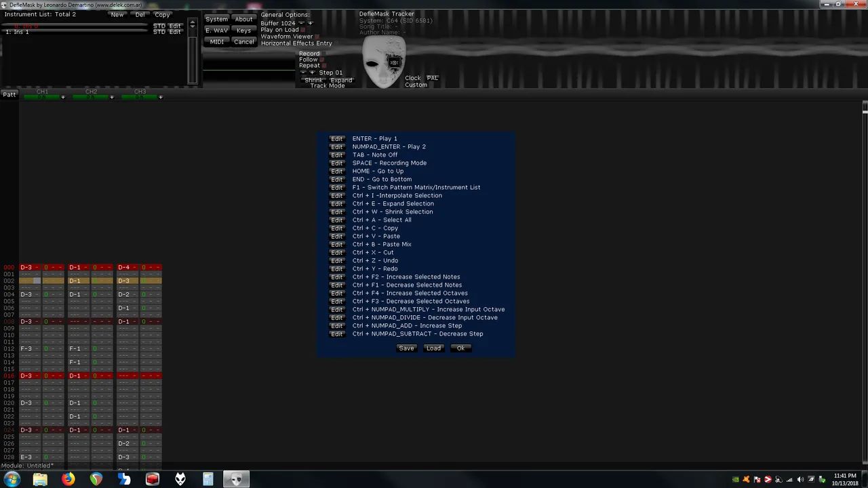
Task: Save the key bindings configuration
Action: pos(406,348)
